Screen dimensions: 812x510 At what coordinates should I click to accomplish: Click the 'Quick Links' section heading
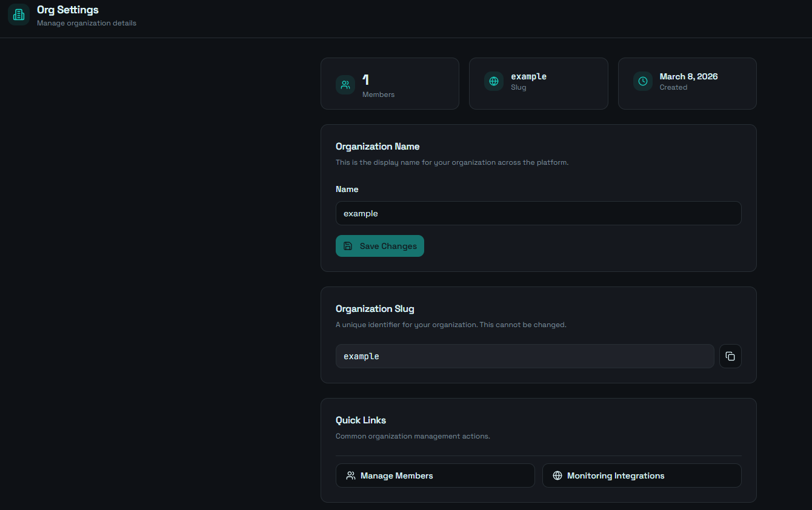coord(361,420)
